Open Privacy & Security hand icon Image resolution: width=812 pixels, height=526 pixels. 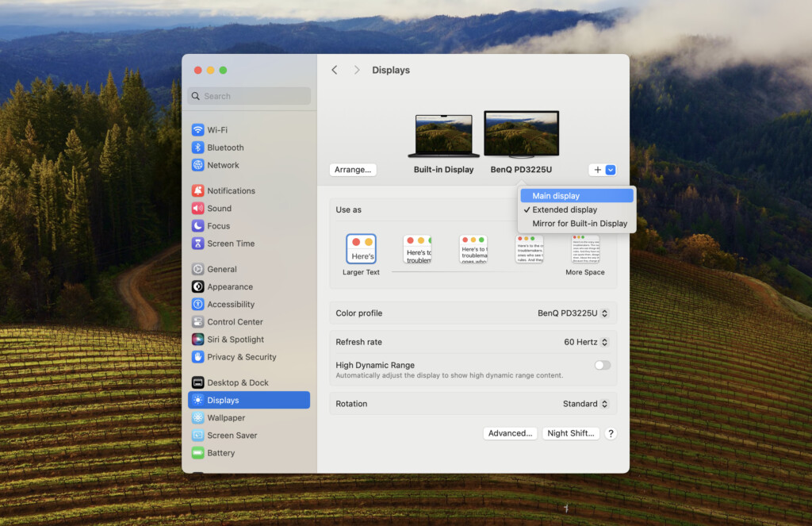pyautogui.click(x=197, y=357)
